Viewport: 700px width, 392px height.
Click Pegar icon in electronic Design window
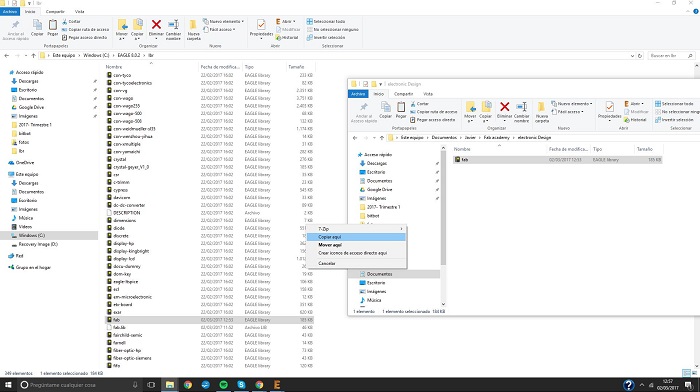click(x=401, y=107)
